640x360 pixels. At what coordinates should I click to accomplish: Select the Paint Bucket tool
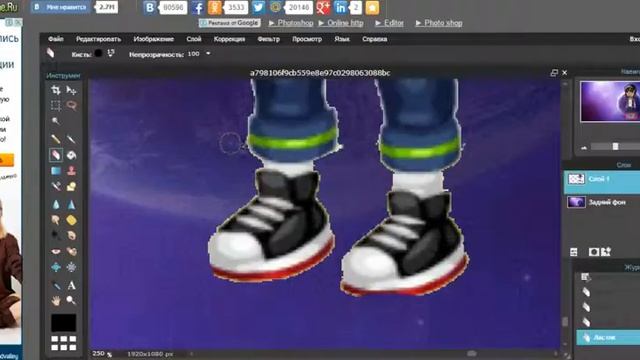[x=71, y=155]
